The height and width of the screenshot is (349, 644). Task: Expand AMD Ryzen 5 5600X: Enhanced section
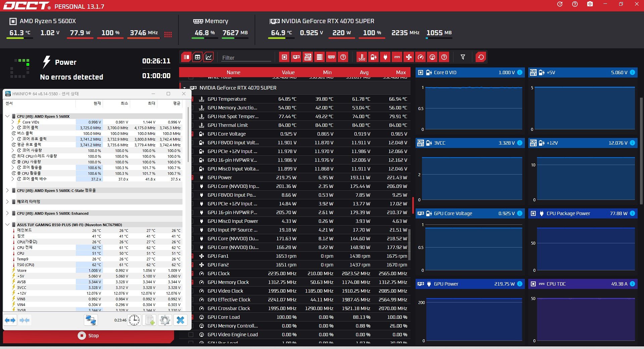click(7, 213)
